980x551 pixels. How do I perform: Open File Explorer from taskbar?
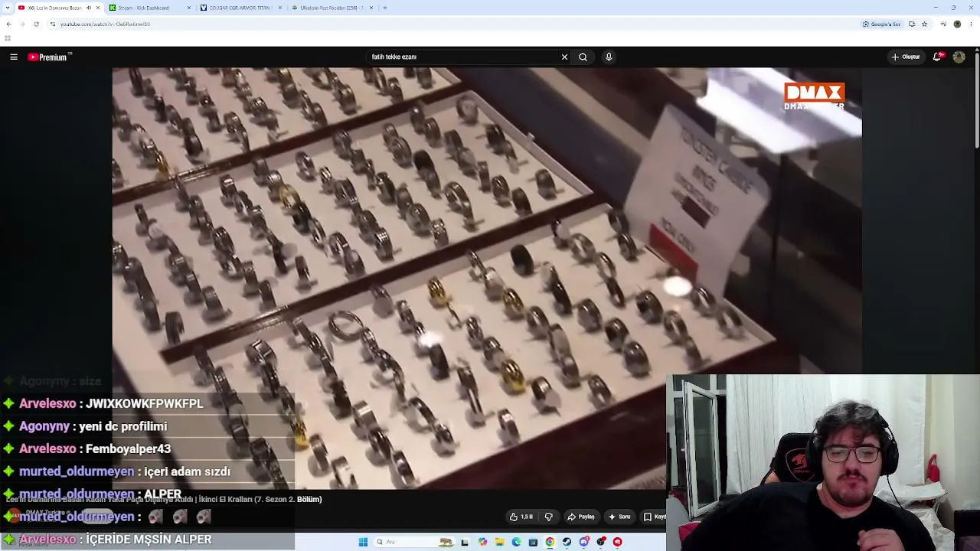coord(499,542)
